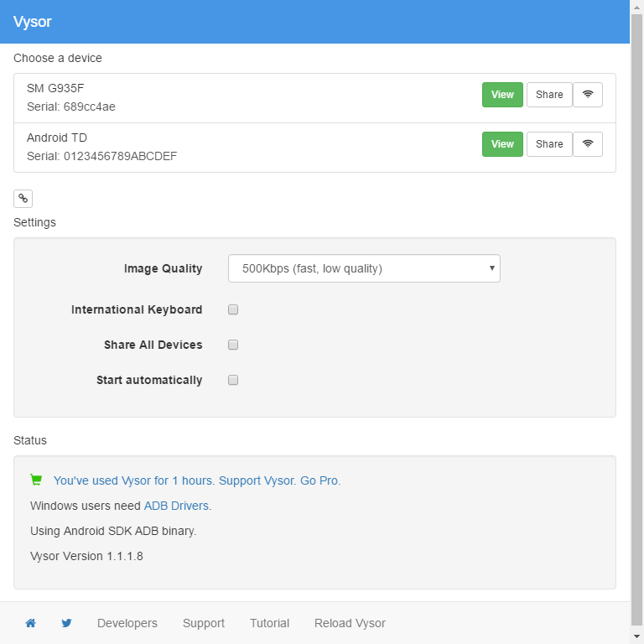
Task: Click the Vysor Version 1.1.1.8 text
Action: (x=86, y=556)
